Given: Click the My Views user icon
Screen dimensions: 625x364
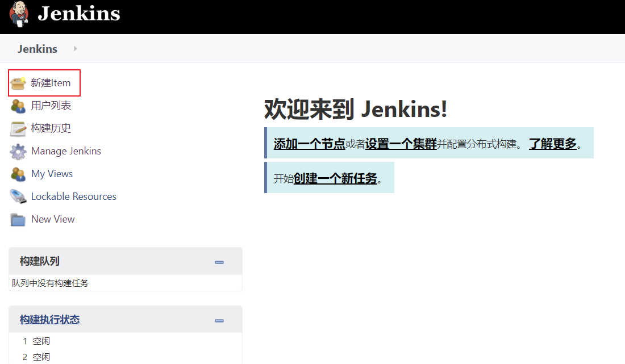Looking at the screenshot, I should point(18,174).
